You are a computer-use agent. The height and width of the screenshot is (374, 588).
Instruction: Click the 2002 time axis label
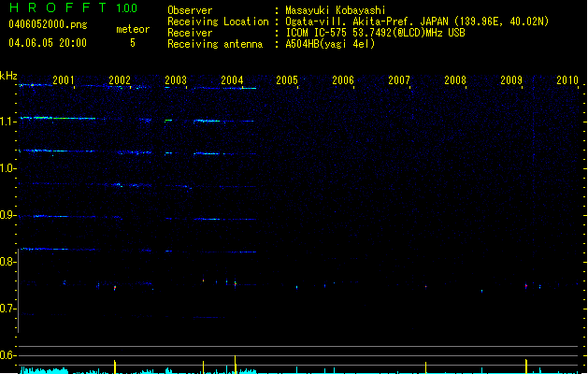click(120, 79)
